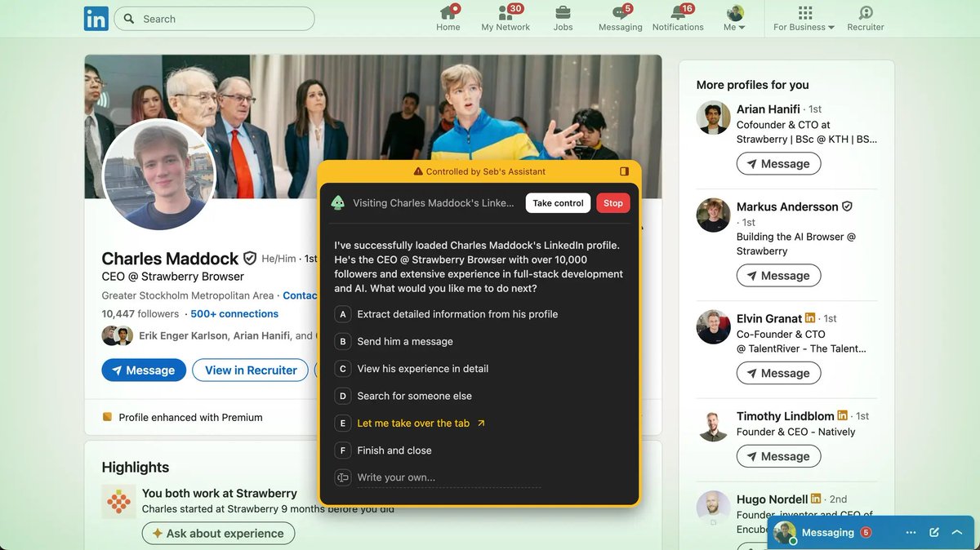The image size is (980, 550).
Task: Select option E Let me take over the tab
Action: click(410, 424)
